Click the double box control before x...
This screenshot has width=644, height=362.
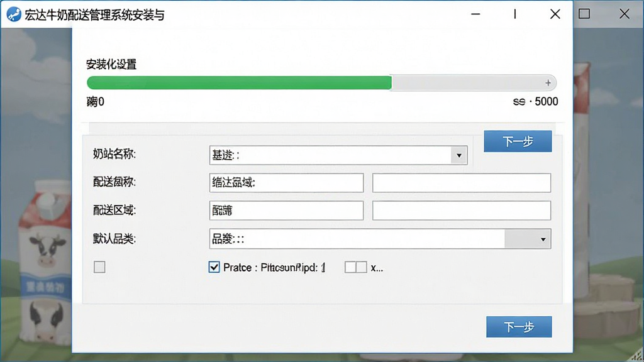pyautogui.click(x=356, y=268)
